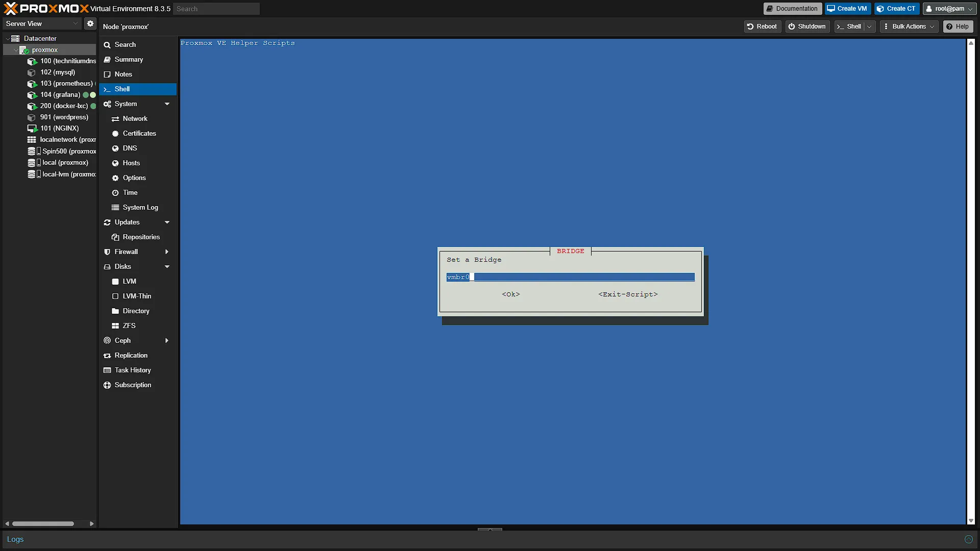Open the Shell button dropdown arrow
Image resolution: width=980 pixels, height=551 pixels.
pyautogui.click(x=870, y=27)
